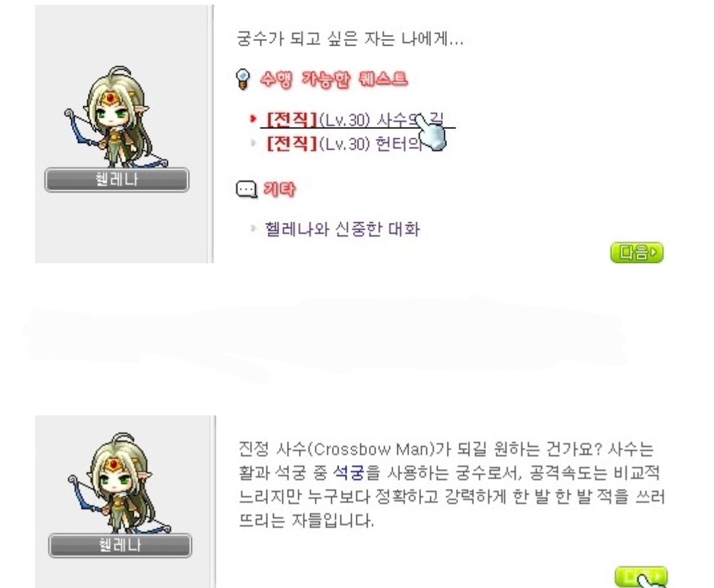Viewport: 714px width, 588px height.
Task: Click the arrow on the upper 다음 button
Action: pyautogui.click(x=654, y=252)
